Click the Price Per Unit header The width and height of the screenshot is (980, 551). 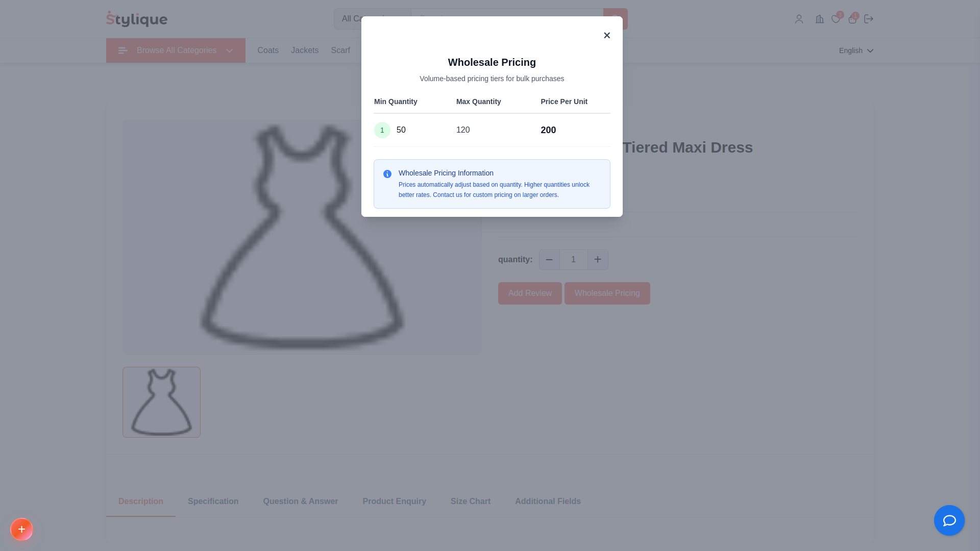pyautogui.click(x=564, y=102)
